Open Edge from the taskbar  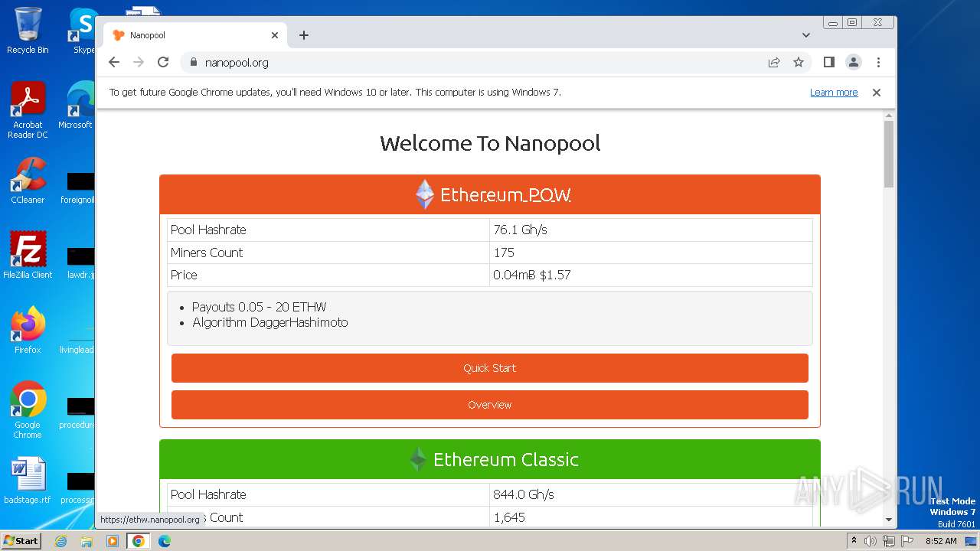(x=165, y=541)
